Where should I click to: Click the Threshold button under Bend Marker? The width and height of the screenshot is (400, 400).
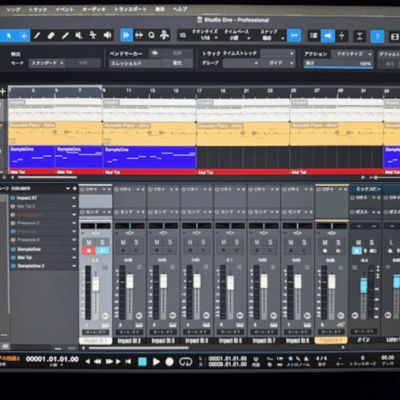click(x=135, y=63)
